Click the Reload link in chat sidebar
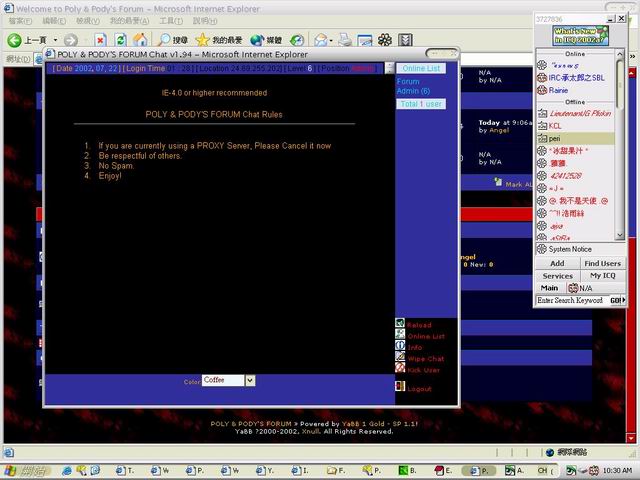The image size is (640, 480). (419, 325)
